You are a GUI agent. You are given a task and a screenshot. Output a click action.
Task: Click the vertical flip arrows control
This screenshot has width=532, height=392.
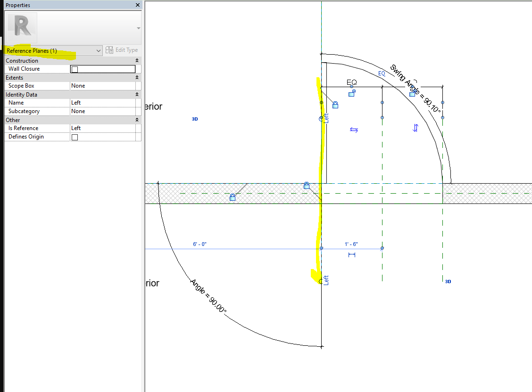coord(416,128)
